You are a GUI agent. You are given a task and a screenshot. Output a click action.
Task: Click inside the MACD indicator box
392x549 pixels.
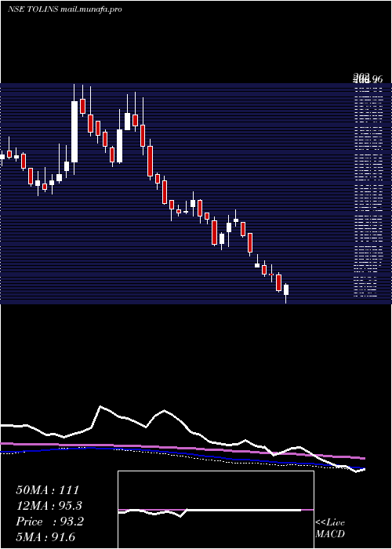point(216,510)
